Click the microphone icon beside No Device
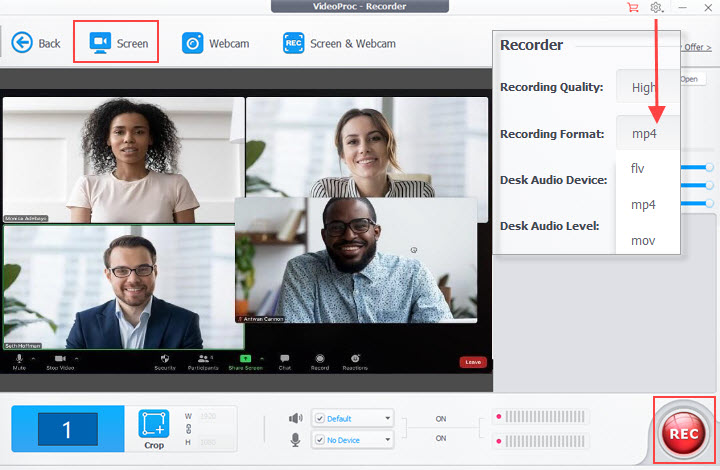Image resolution: width=720 pixels, height=470 pixels. click(x=295, y=440)
